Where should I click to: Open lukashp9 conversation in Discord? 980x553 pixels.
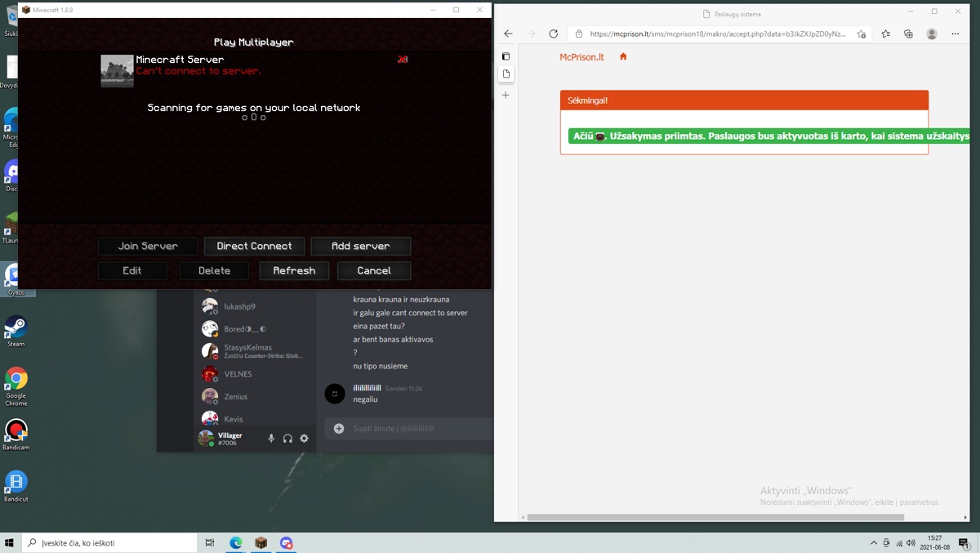click(x=256, y=306)
